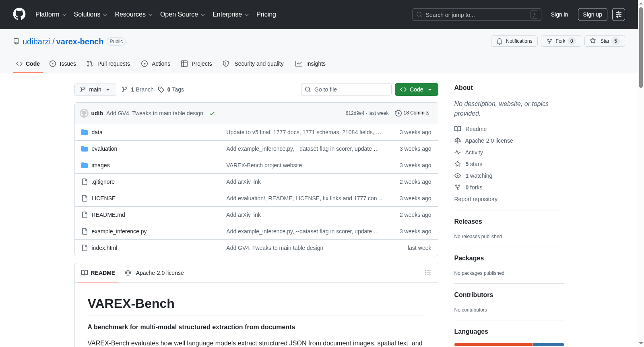Select the README tab in file viewer
The height and width of the screenshot is (347, 644).
[x=98, y=273]
